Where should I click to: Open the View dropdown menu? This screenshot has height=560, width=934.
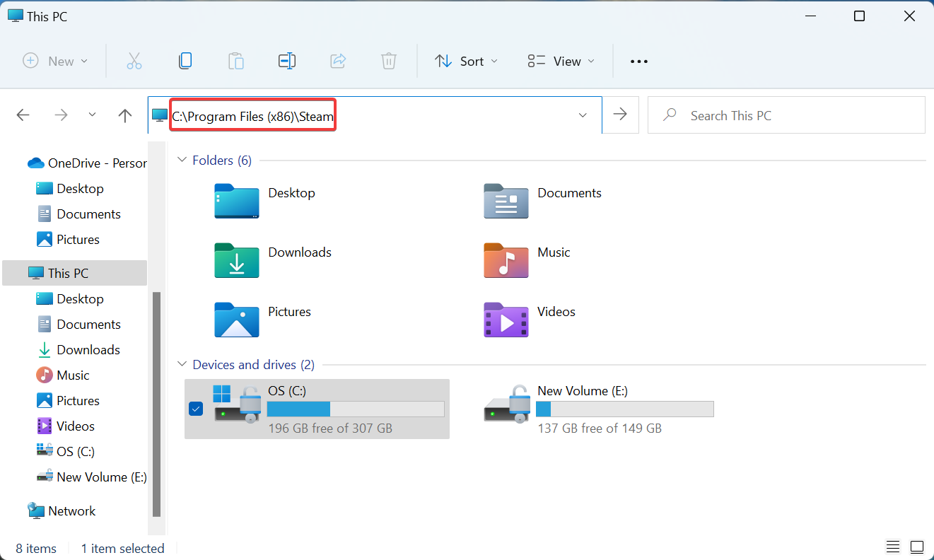[x=561, y=62]
